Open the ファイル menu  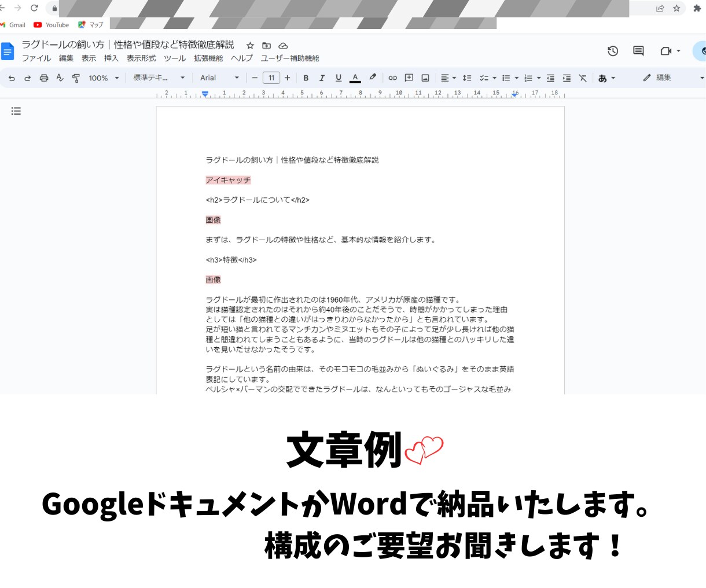(x=36, y=58)
